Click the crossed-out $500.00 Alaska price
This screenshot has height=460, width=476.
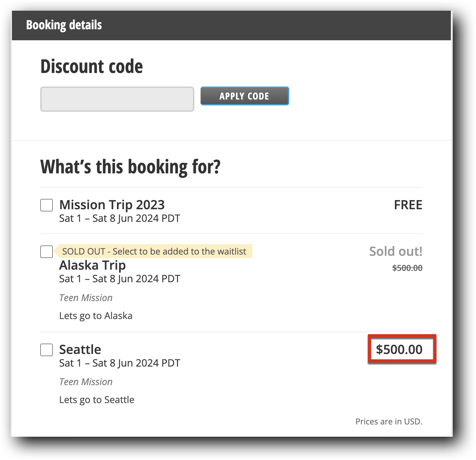[407, 268]
